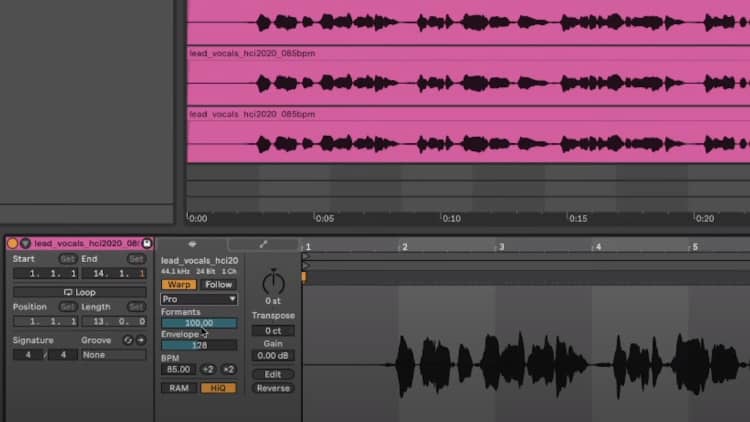Viewport: 750px width, 422px height.
Task: Toggle the HiQ switch
Action: (218, 388)
